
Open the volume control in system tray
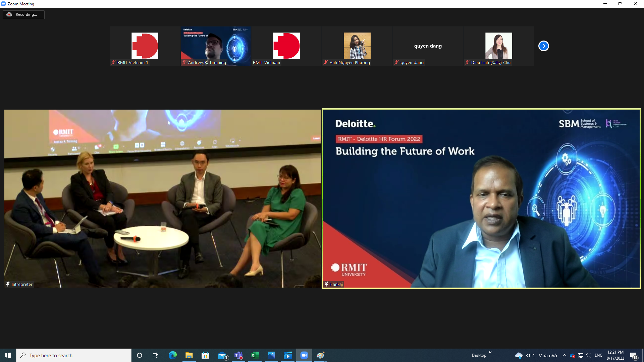tap(588, 355)
